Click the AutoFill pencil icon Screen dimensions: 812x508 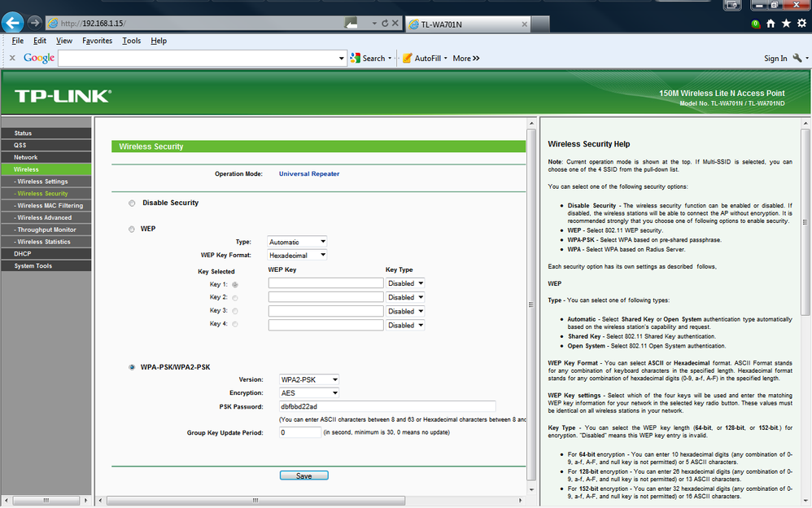coord(407,58)
